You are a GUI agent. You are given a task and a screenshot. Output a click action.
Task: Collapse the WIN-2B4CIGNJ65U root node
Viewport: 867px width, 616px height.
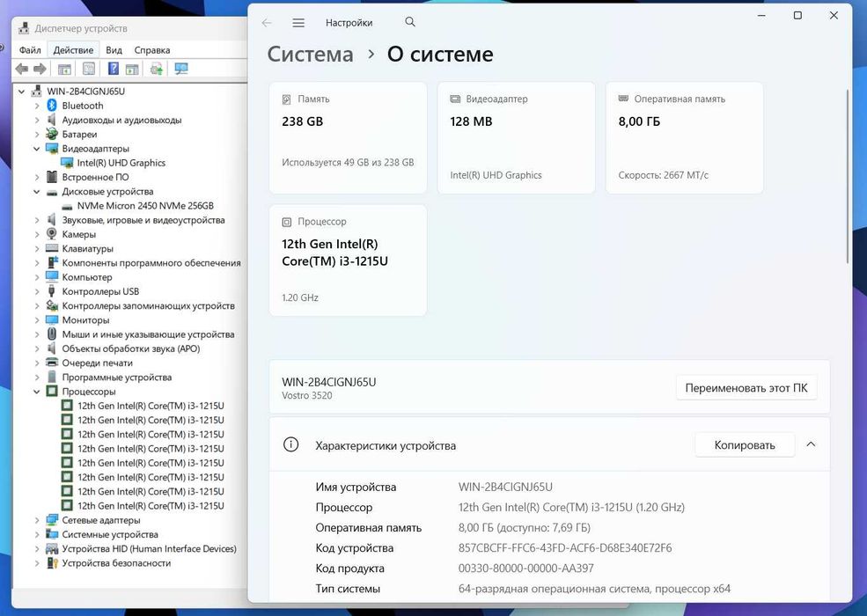[x=21, y=92]
